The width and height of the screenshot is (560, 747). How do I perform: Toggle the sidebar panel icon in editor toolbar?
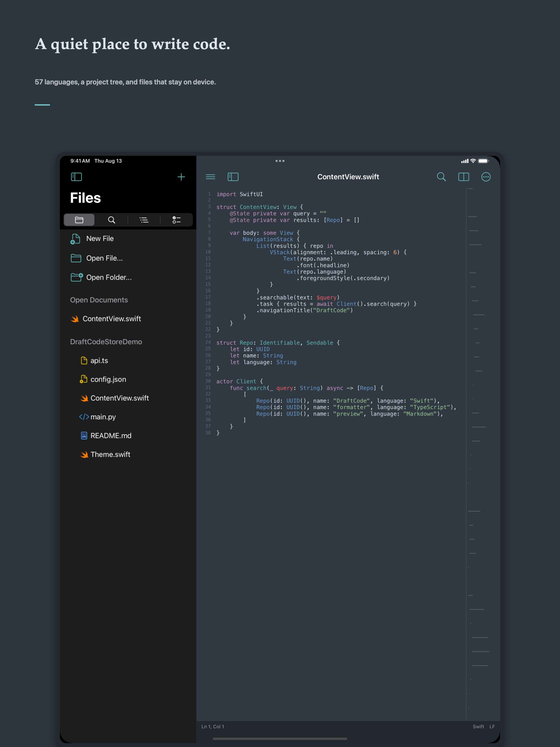[x=233, y=177]
